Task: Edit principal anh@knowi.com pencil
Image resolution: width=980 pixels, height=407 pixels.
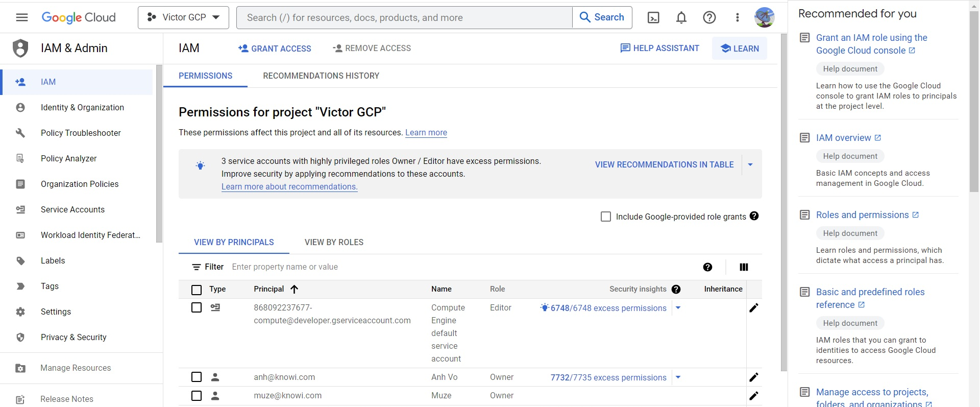Action: (754, 377)
